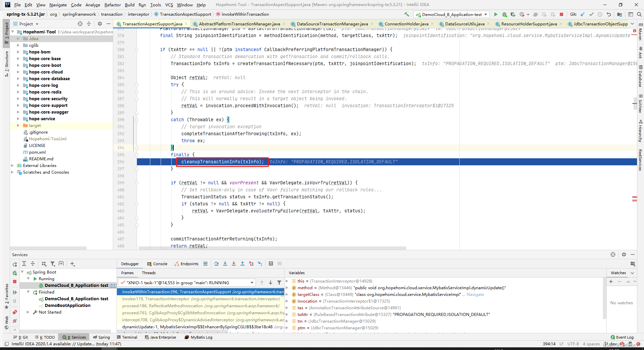The width and height of the screenshot is (644, 350).
Task: Force step into with the red down arrow
Action: click(234, 264)
